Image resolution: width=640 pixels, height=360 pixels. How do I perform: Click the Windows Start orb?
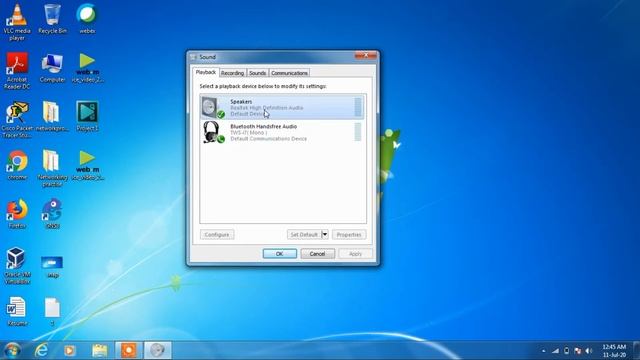pos(12,350)
